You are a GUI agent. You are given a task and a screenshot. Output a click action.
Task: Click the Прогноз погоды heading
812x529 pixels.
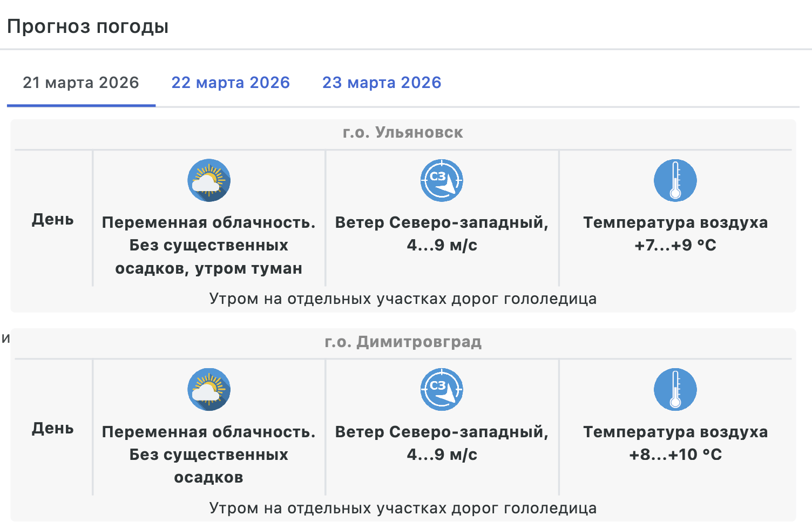(x=88, y=26)
